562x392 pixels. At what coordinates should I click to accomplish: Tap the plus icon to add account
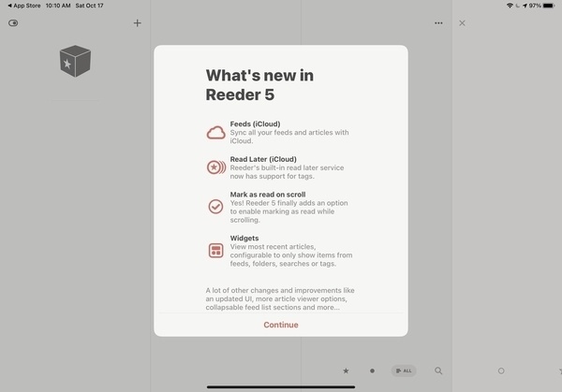point(138,22)
